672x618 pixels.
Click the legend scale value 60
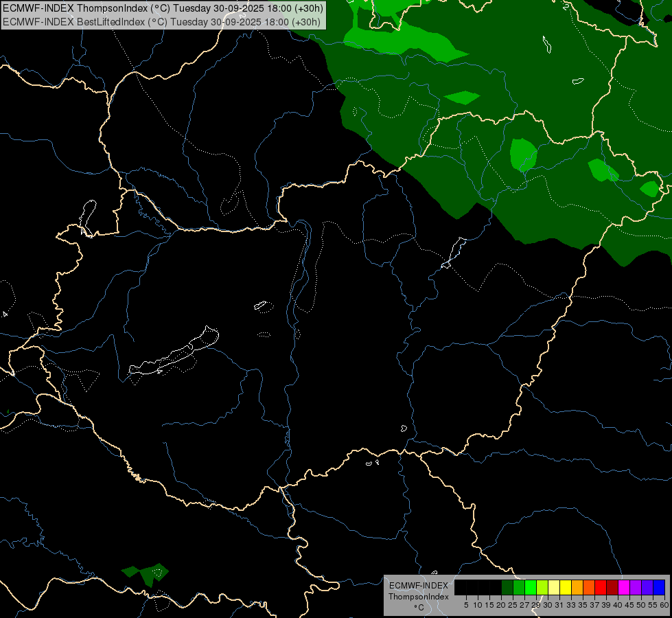click(x=664, y=605)
